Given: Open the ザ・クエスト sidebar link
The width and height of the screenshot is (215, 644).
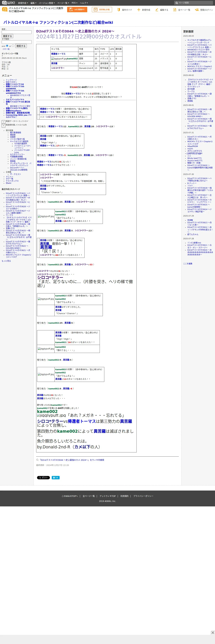Looking at the screenshot, I should pyautogui.click(x=16, y=174).
